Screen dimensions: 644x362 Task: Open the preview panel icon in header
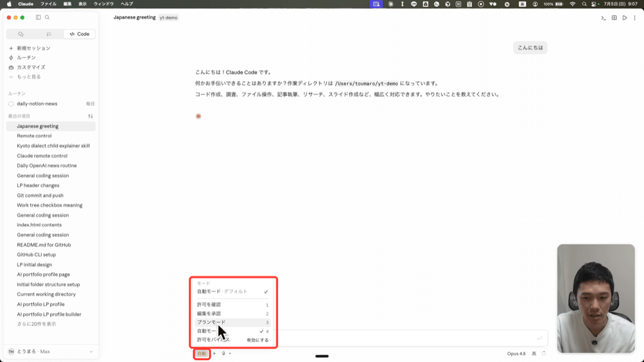point(614,18)
